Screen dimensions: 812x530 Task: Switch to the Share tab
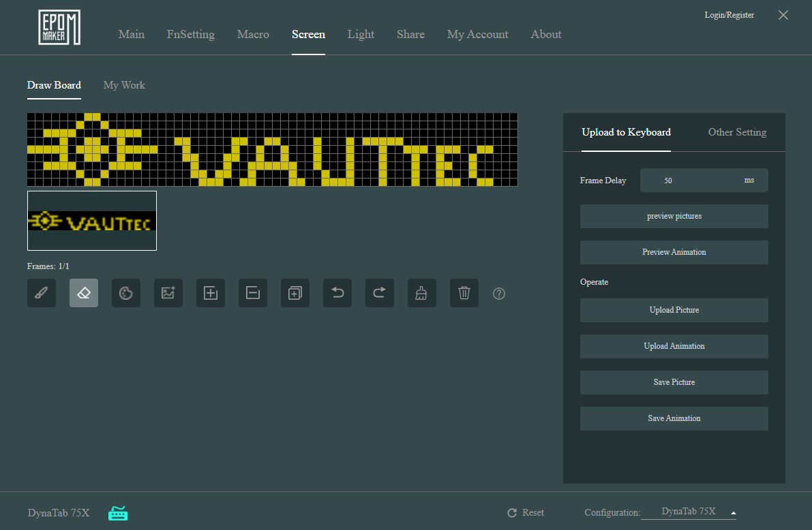click(x=410, y=34)
